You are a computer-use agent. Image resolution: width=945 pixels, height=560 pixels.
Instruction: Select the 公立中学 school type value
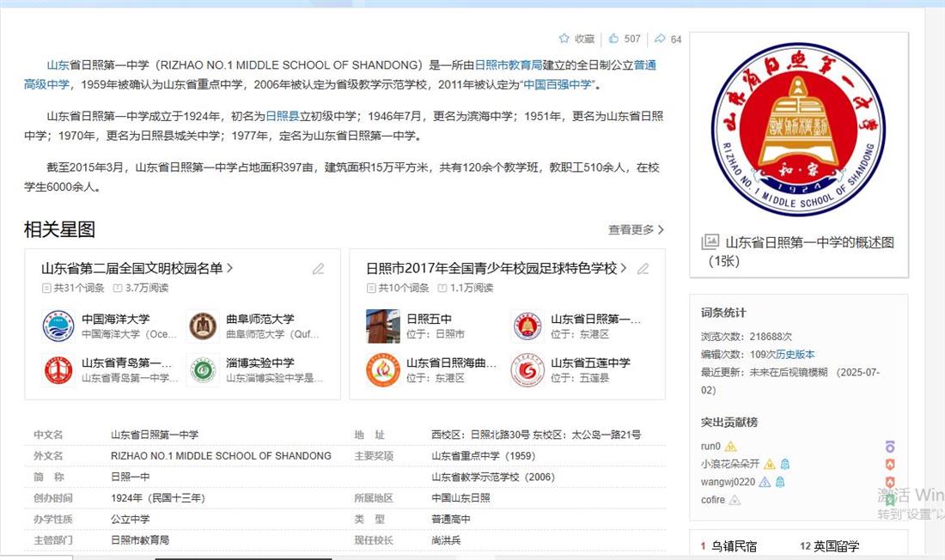[131, 519]
